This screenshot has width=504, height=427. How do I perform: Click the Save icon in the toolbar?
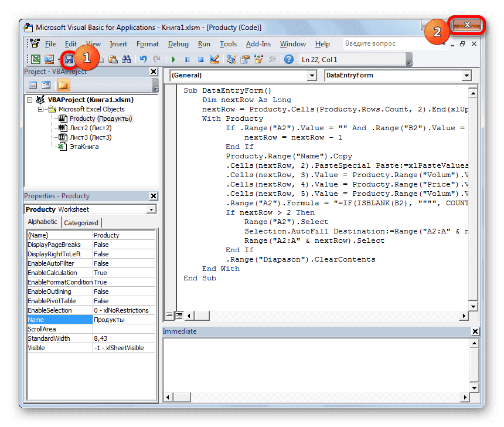[69, 59]
